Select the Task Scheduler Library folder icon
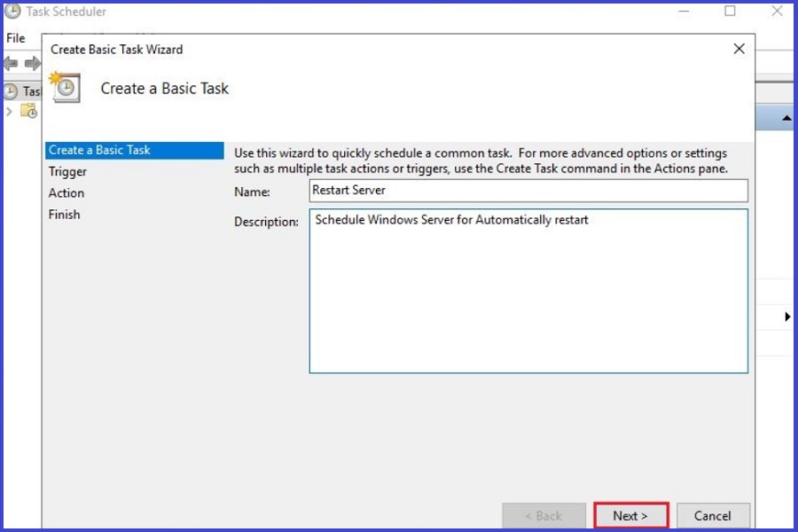 click(29, 111)
